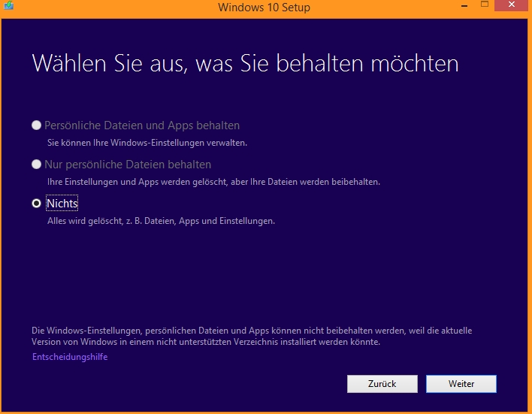The image size is (532, 414).
Task: Select the Nichts radio button
Action: (36, 204)
